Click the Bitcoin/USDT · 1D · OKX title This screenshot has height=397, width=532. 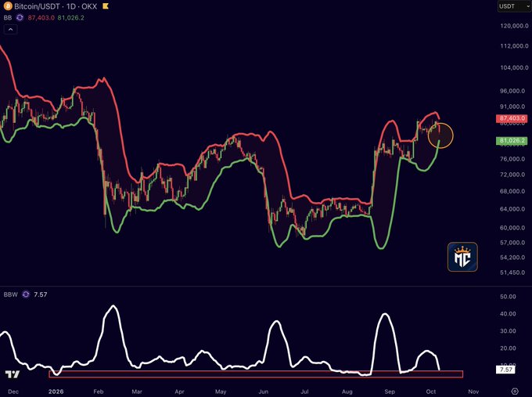56,6
